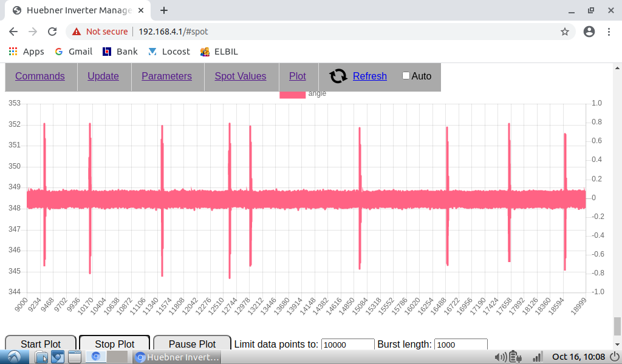Click the power icon in the taskbar

click(613, 357)
